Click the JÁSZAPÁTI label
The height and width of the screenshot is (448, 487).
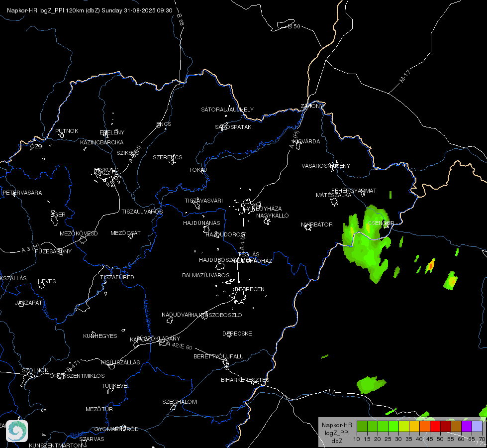[29, 303]
